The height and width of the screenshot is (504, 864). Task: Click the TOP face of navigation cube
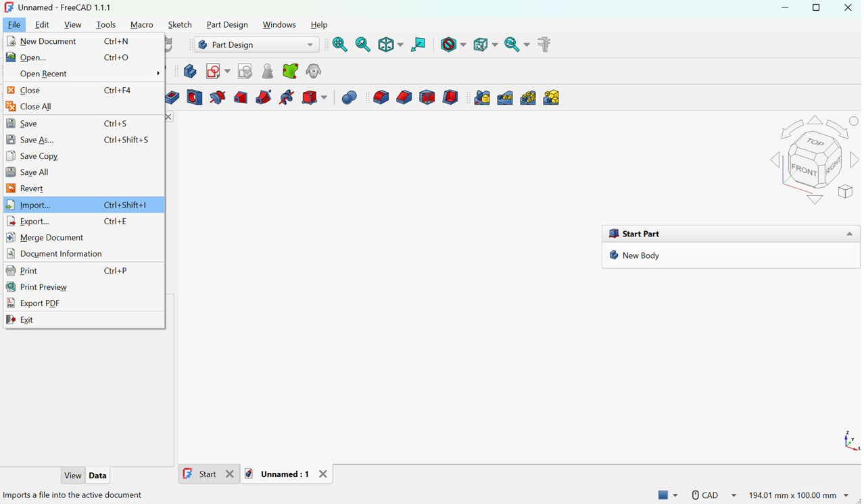pyautogui.click(x=816, y=143)
